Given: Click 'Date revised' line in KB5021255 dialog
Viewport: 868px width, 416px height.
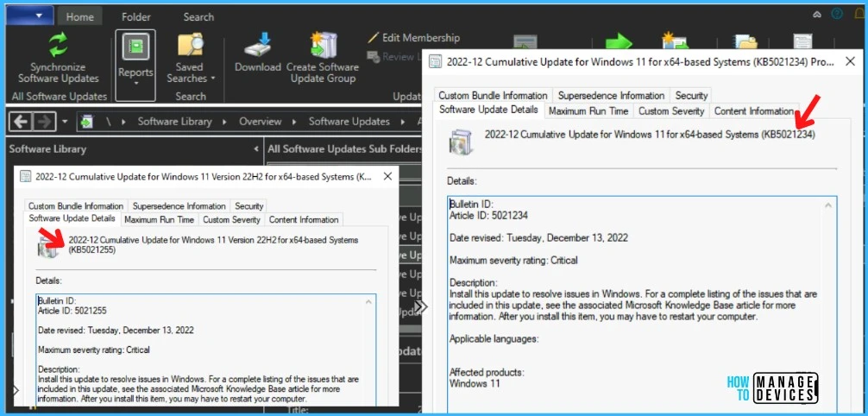Looking at the screenshot, I should click(116, 331).
